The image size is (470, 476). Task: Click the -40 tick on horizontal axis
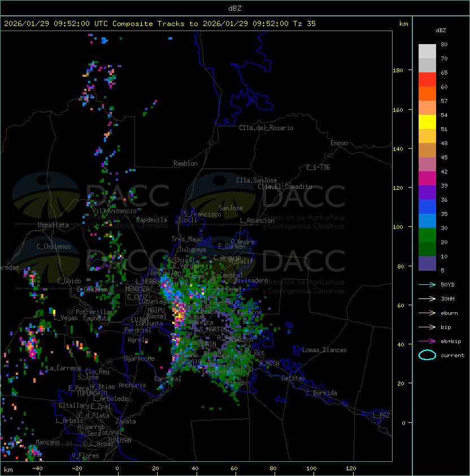point(37,469)
